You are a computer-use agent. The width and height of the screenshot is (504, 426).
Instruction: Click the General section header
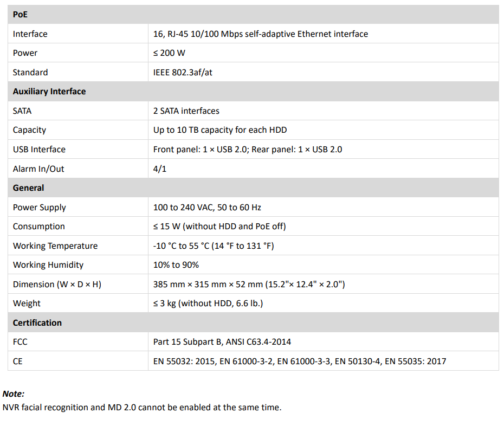[x=29, y=188]
